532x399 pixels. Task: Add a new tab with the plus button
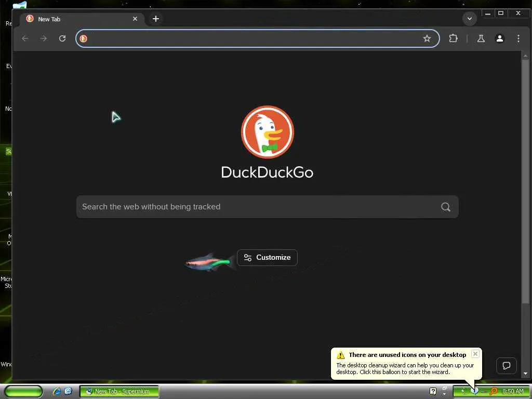click(156, 19)
